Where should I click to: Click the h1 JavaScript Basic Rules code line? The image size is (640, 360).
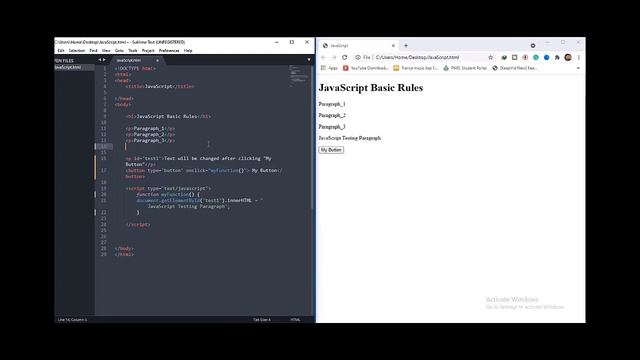(x=168, y=116)
